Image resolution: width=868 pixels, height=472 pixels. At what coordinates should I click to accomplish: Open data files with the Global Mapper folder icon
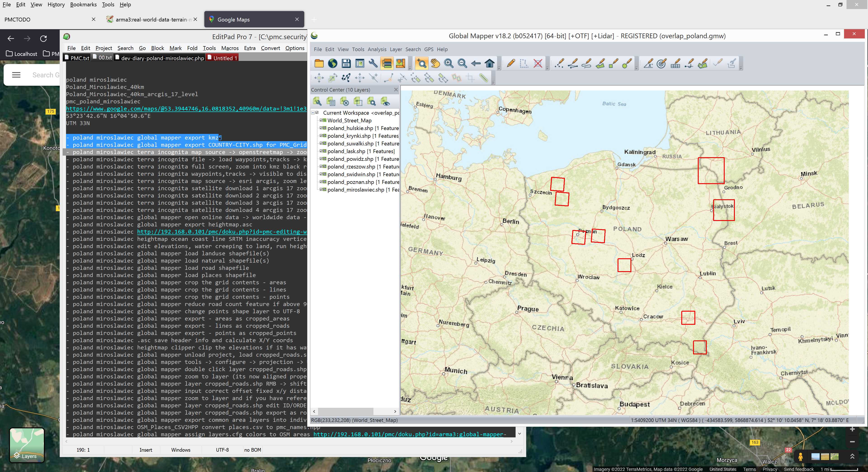pyautogui.click(x=319, y=63)
